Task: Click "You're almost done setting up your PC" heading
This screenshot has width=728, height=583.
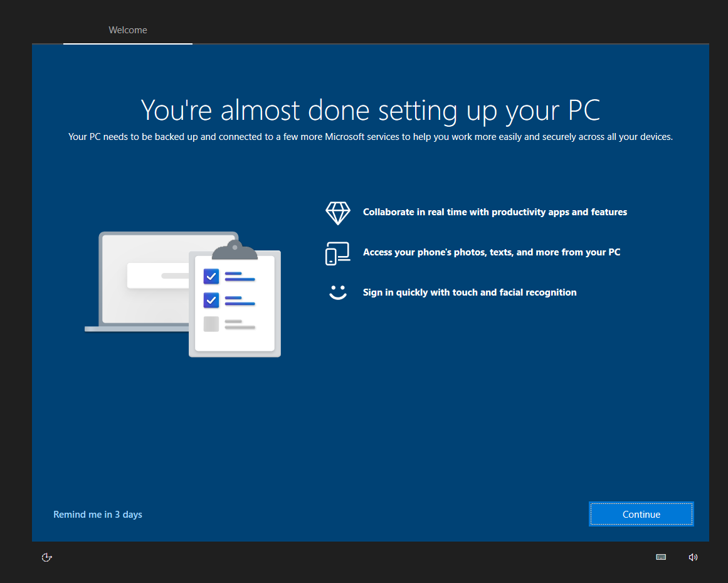Action: pyautogui.click(x=371, y=110)
